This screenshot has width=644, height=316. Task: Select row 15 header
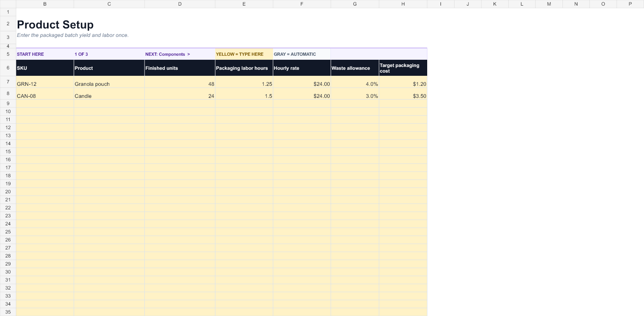point(8,152)
